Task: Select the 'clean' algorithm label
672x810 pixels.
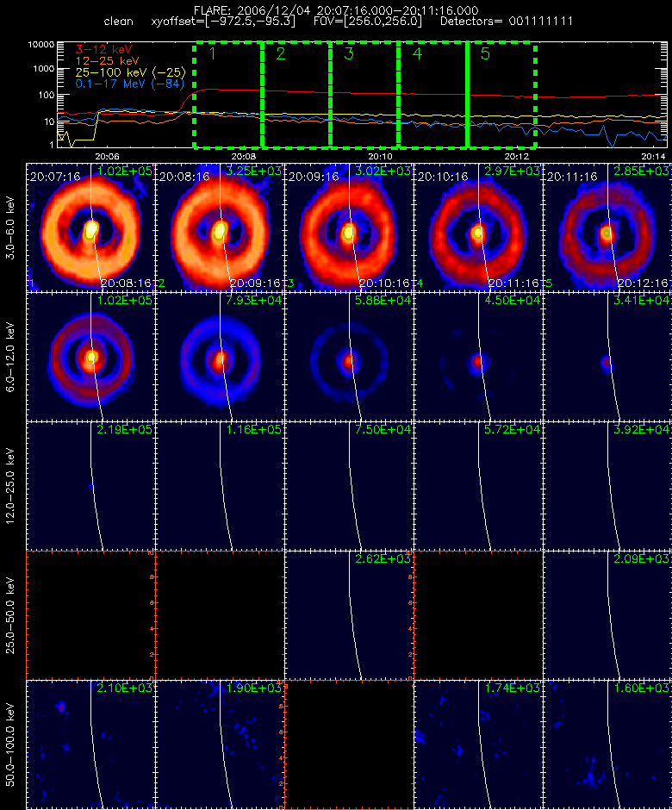Action: tap(118, 22)
